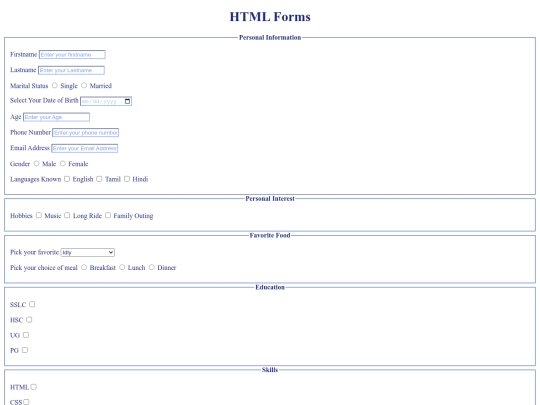Select the Married marital status radio
Image resolution: width=540 pixels, height=405 pixels.
84,85
